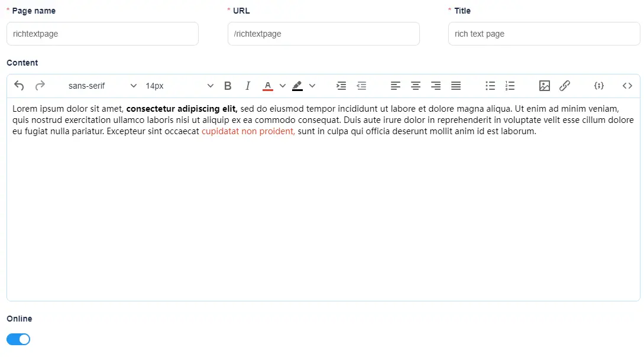Insert a bulleted list

490,86
